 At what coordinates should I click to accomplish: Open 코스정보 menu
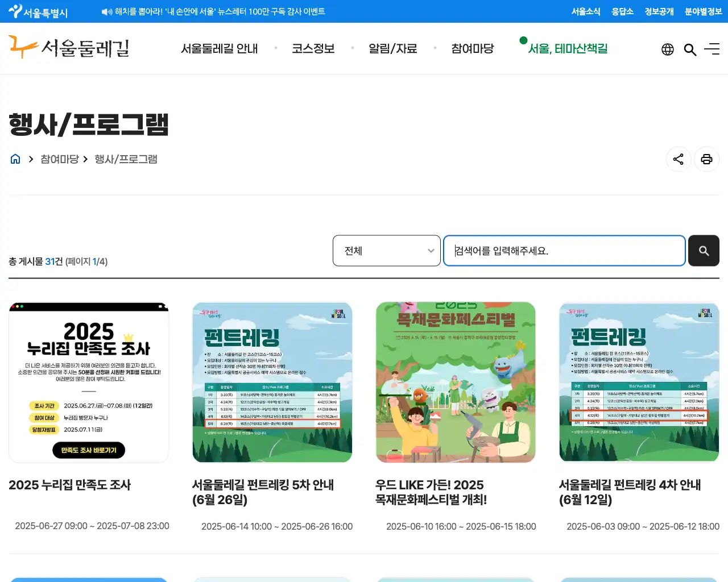click(313, 49)
